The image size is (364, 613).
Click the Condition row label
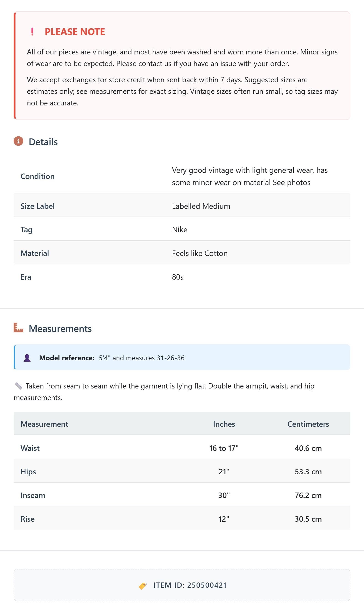38,176
